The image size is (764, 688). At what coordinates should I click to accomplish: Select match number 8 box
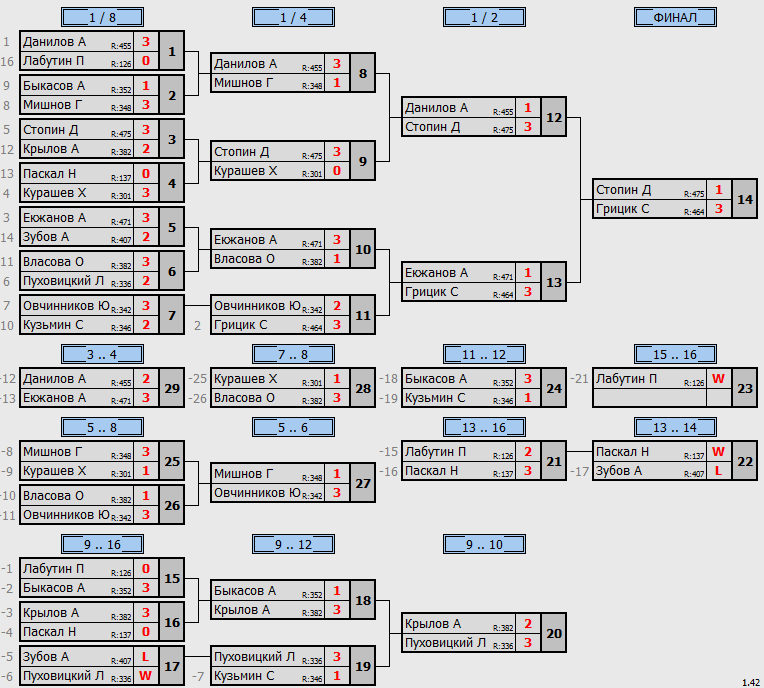click(x=363, y=73)
